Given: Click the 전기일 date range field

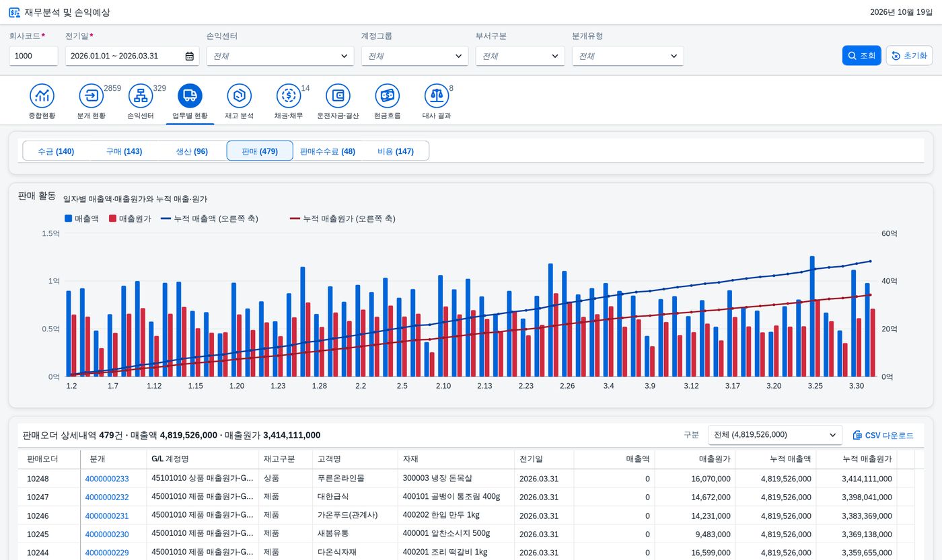Looking at the screenshot, I should coord(132,56).
